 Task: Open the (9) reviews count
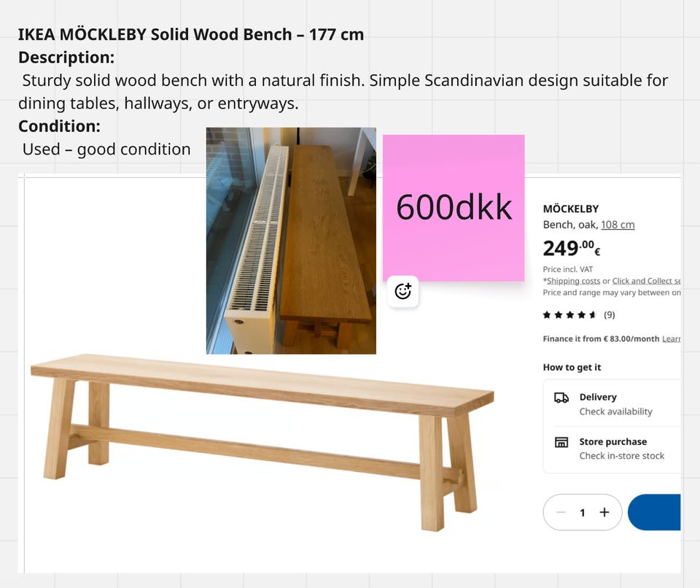pos(609,315)
